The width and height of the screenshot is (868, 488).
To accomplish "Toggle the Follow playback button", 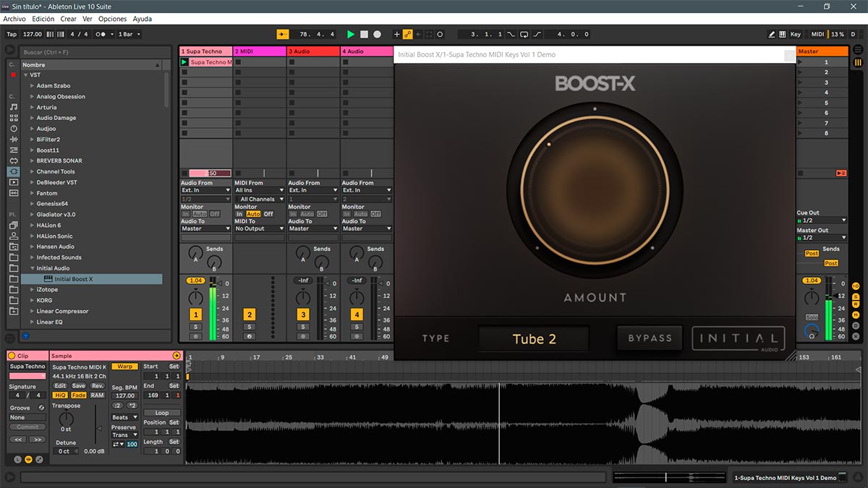I will [x=283, y=34].
